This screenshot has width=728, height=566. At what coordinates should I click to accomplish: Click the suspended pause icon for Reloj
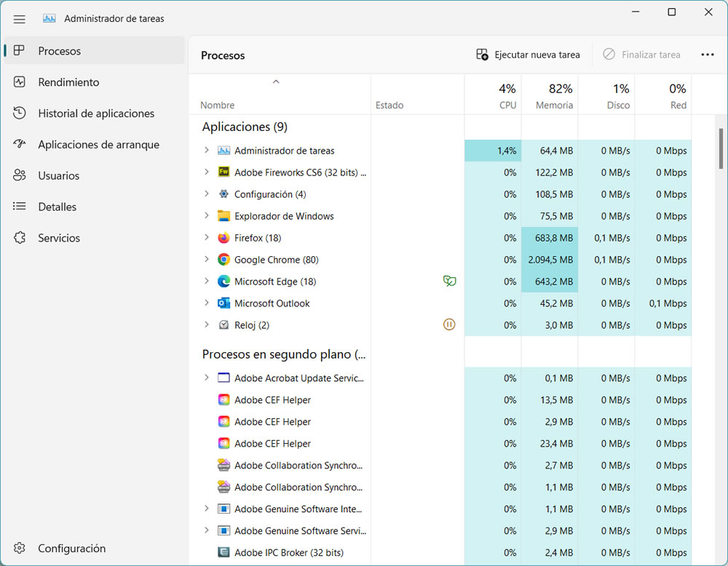pyautogui.click(x=449, y=324)
